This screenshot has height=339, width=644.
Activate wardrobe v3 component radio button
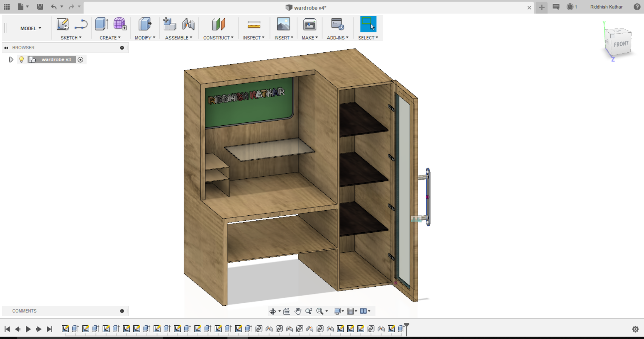point(80,60)
